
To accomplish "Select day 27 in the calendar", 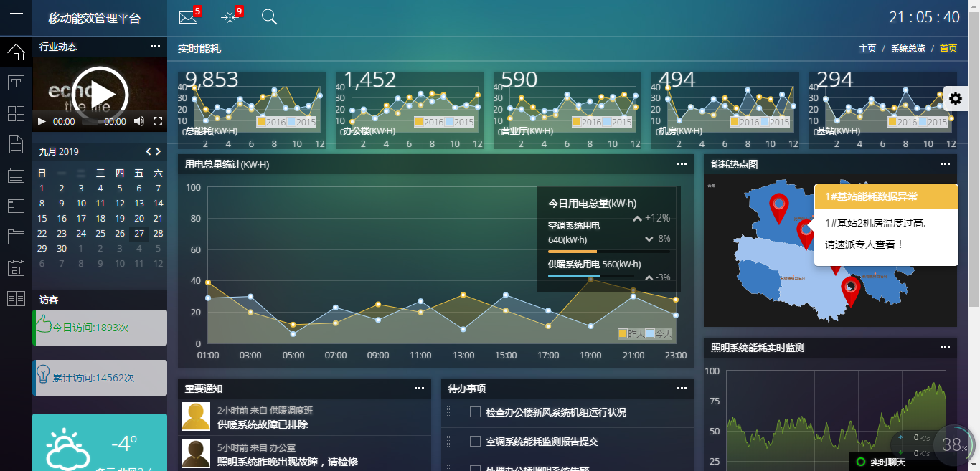I will (138, 234).
